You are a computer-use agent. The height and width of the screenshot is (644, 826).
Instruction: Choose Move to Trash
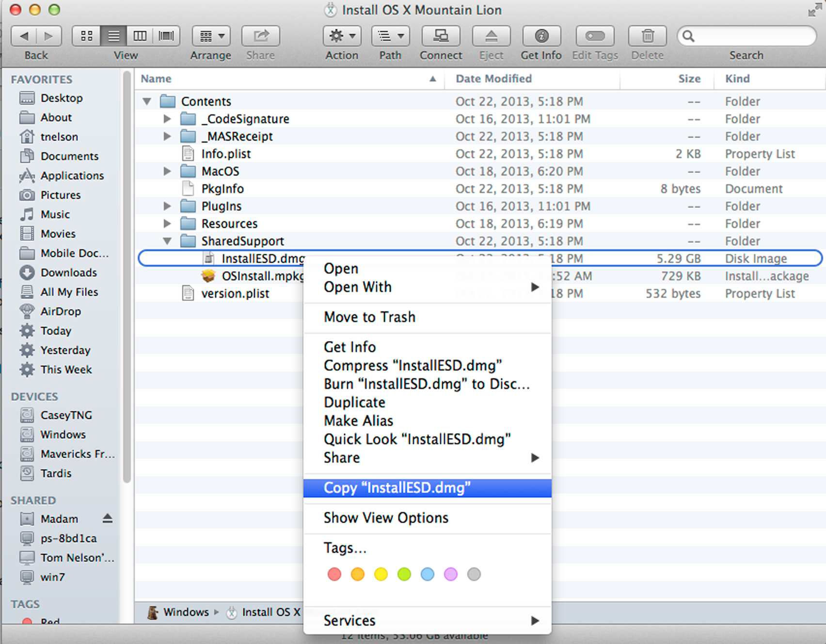tap(428, 317)
